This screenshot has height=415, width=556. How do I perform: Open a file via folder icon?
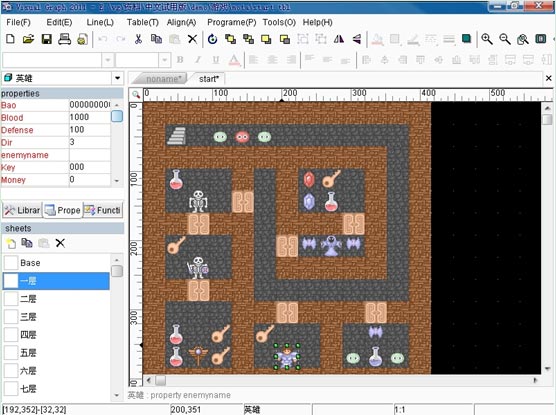coord(28,39)
